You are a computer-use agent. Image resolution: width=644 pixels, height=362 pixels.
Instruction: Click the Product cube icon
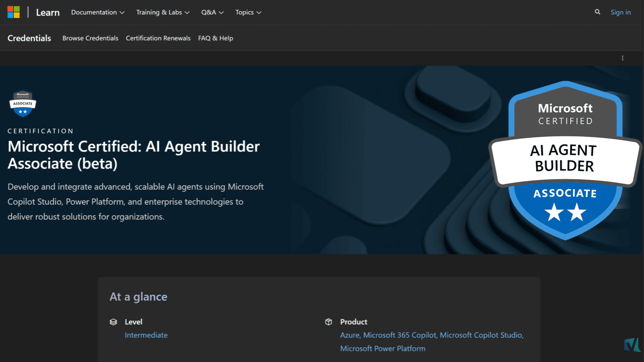point(329,322)
